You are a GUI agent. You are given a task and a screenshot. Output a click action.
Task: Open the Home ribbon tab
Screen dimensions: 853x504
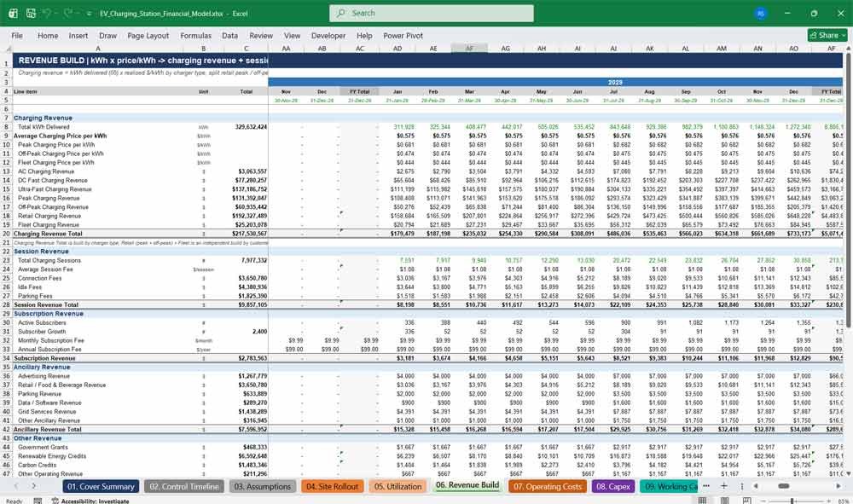coord(48,35)
